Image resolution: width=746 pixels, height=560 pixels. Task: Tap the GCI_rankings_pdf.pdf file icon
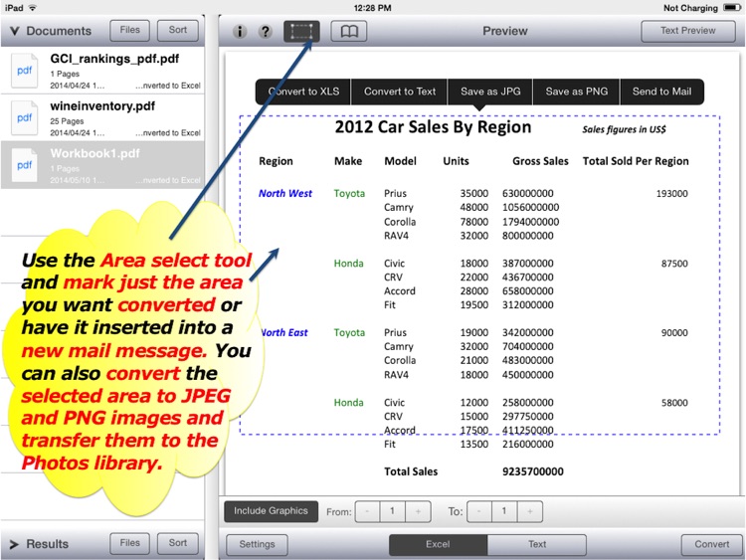click(24, 71)
